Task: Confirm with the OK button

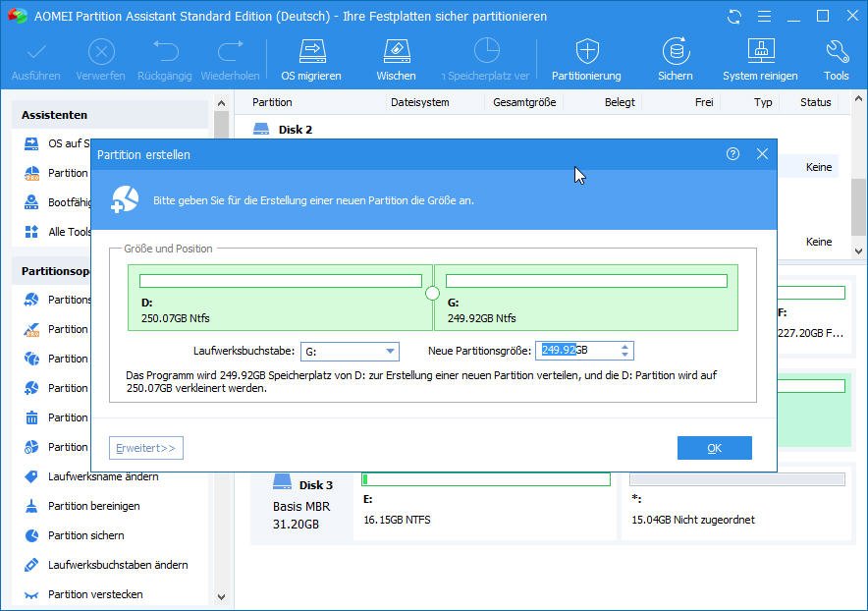Action: click(x=715, y=448)
